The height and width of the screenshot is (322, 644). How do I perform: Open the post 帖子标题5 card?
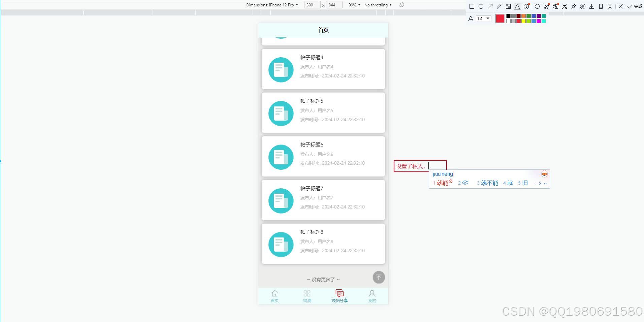(x=323, y=112)
